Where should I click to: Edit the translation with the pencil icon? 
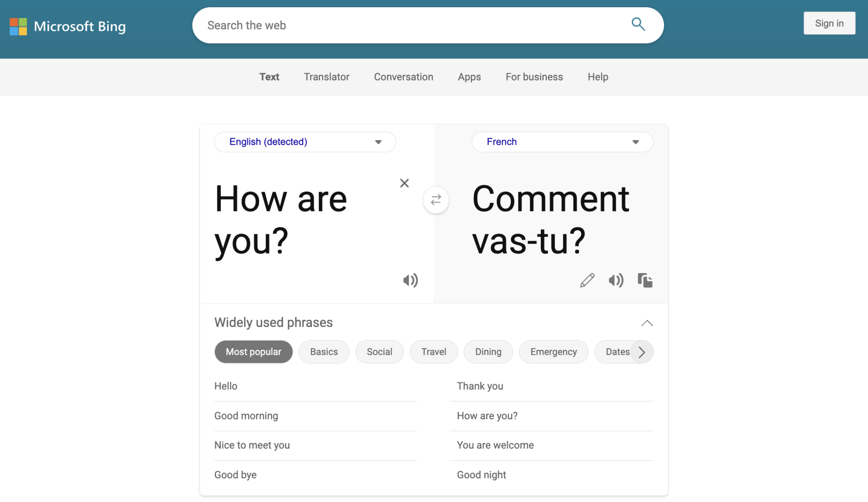point(587,280)
